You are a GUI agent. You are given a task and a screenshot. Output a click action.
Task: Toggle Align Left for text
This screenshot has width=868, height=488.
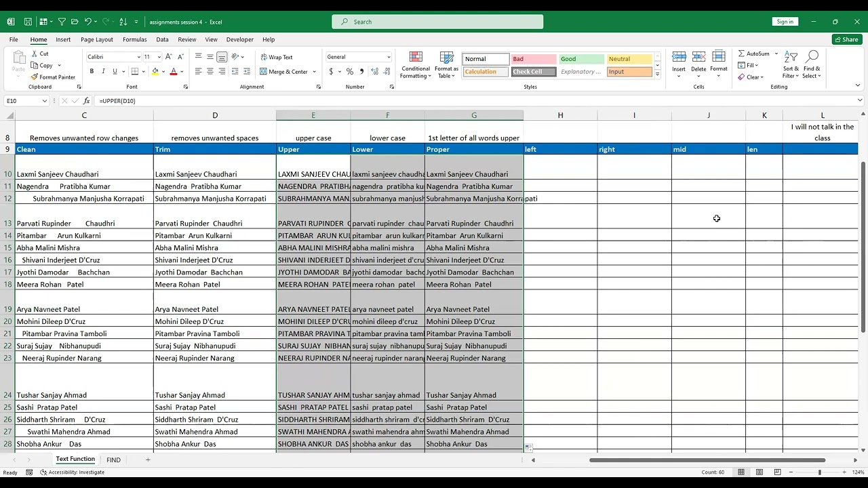[199, 71]
